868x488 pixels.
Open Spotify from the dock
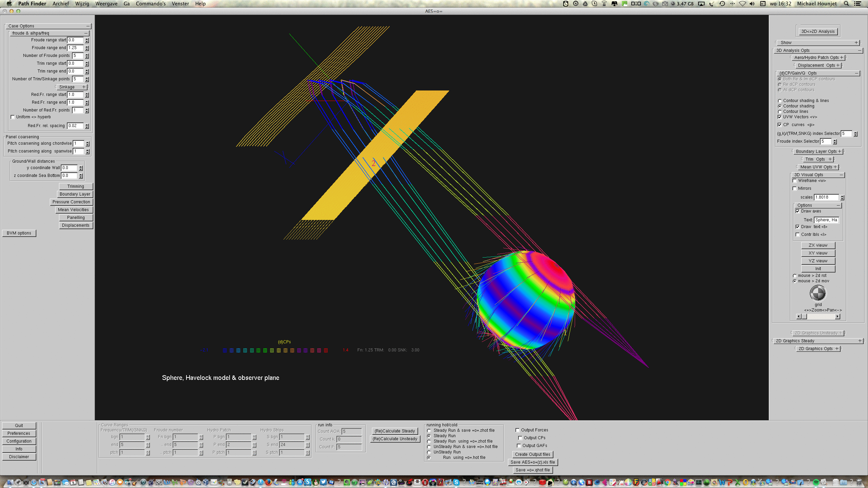816,482
